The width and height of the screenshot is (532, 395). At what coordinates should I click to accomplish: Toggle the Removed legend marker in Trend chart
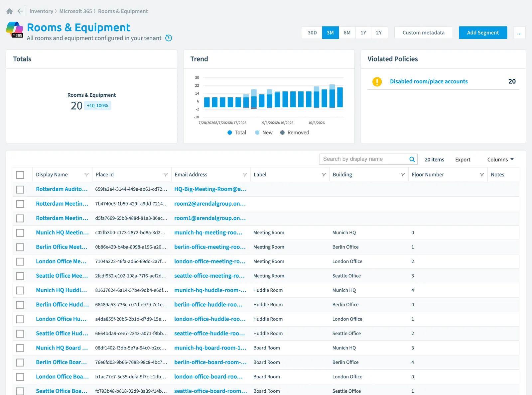[x=282, y=133]
